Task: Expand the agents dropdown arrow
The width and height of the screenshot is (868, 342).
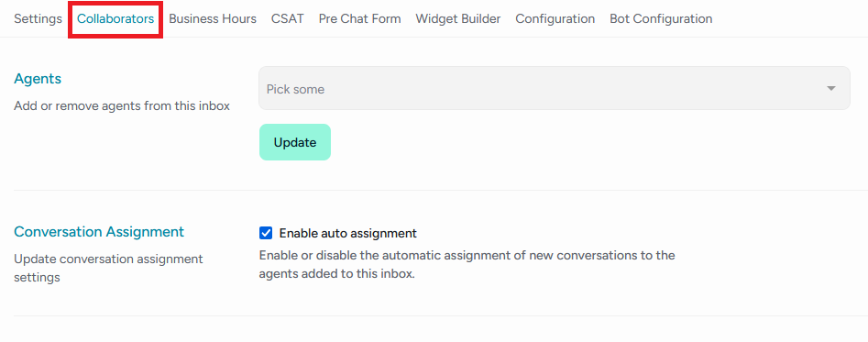Action: [x=831, y=89]
